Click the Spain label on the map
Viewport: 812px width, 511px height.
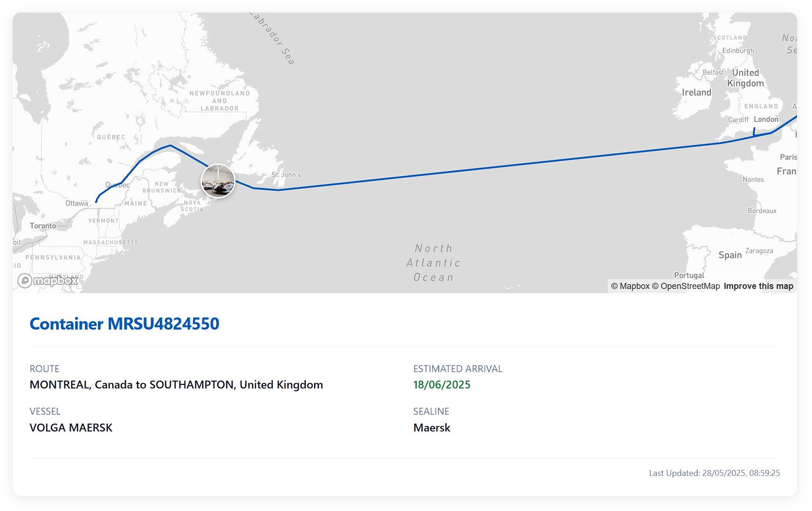pos(730,254)
